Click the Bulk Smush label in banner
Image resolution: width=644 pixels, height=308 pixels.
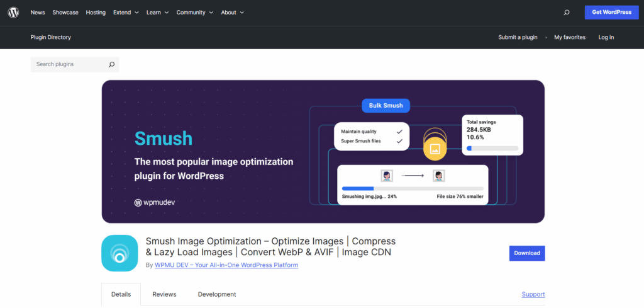(x=386, y=106)
